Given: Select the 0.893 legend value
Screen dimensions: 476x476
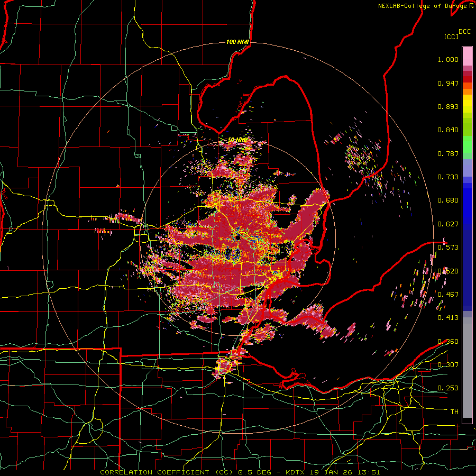Looking at the screenshot, I should pos(448,106).
